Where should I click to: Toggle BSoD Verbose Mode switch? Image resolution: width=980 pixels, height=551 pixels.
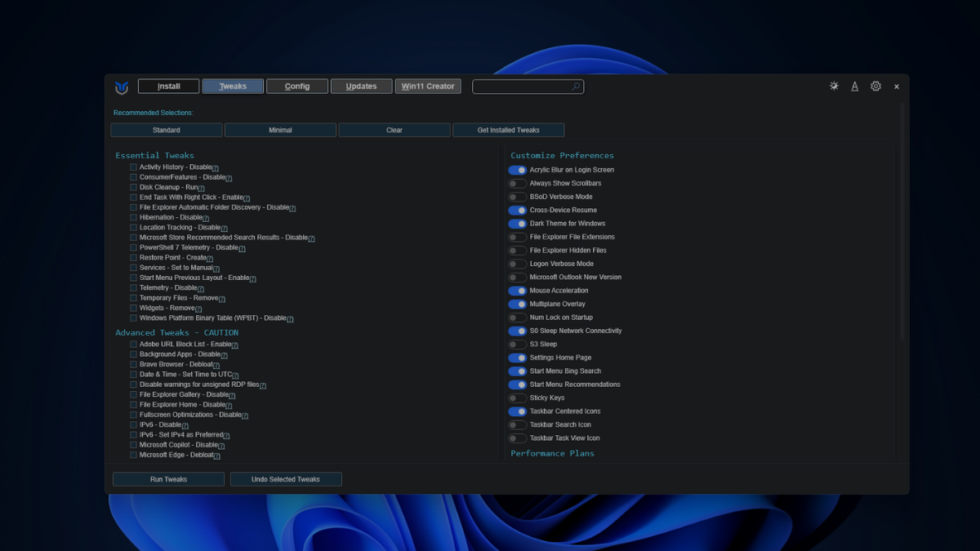517,197
